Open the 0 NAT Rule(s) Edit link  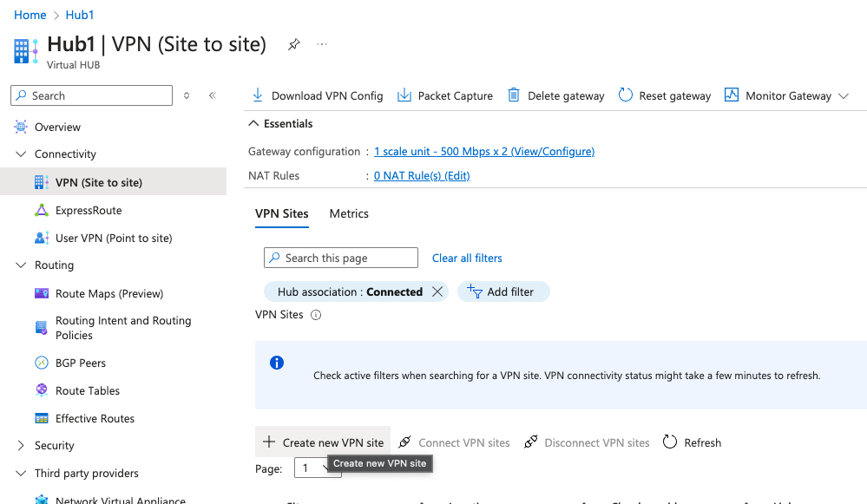(x=422, y=176)
